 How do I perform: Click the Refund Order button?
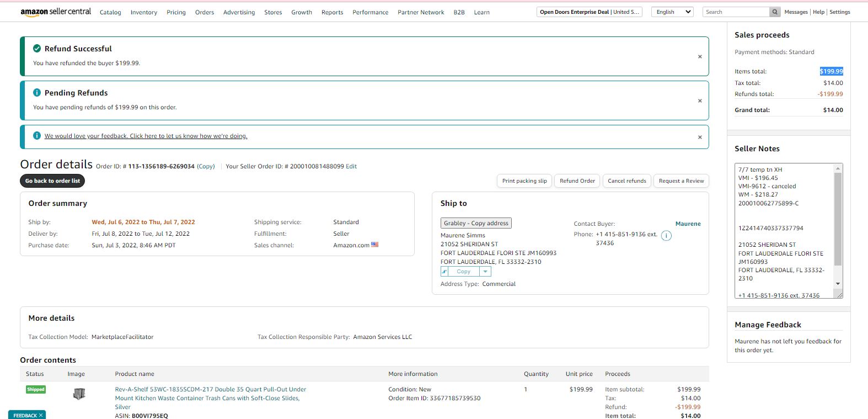click(x=577, y=181)
